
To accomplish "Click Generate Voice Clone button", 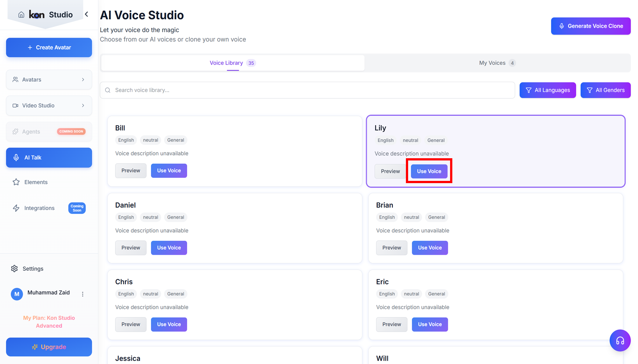I will tap(590, 26).
